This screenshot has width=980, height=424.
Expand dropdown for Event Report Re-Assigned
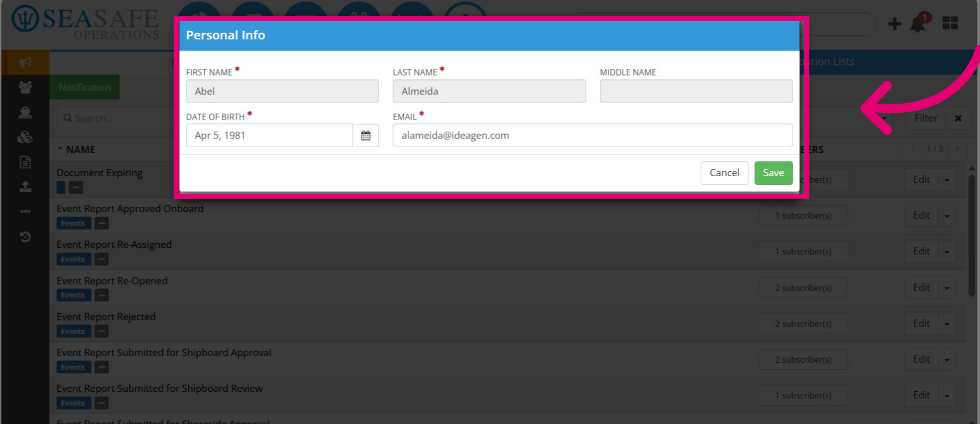[947, 251]
